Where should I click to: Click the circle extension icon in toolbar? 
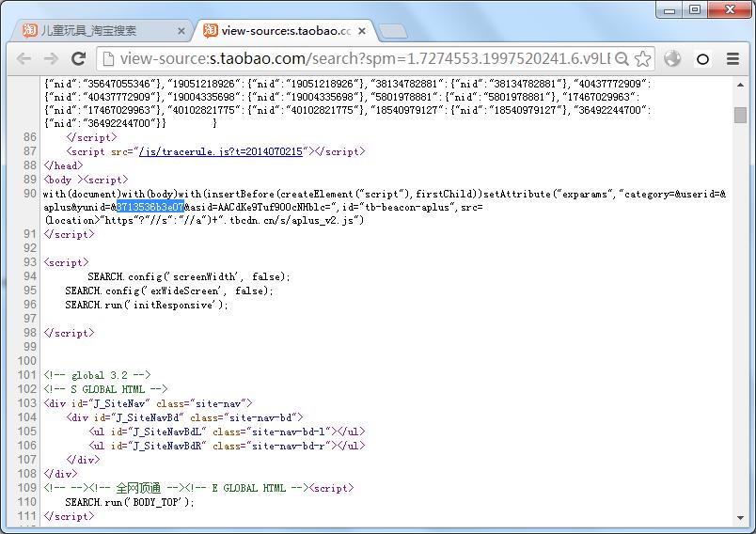[x=702, y=59]
